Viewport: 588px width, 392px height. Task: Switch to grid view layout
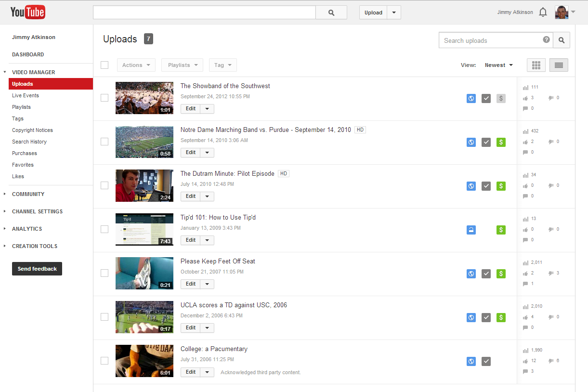536,65
